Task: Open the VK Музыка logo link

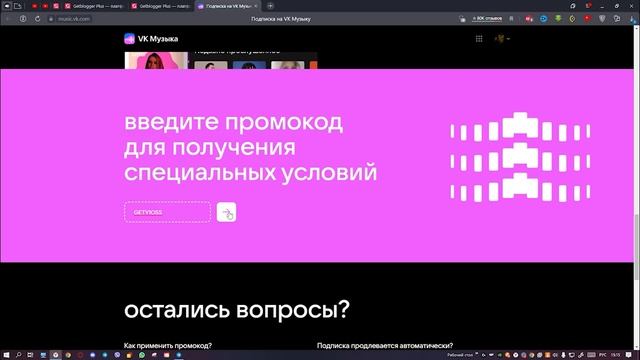Action: (151, 39)
